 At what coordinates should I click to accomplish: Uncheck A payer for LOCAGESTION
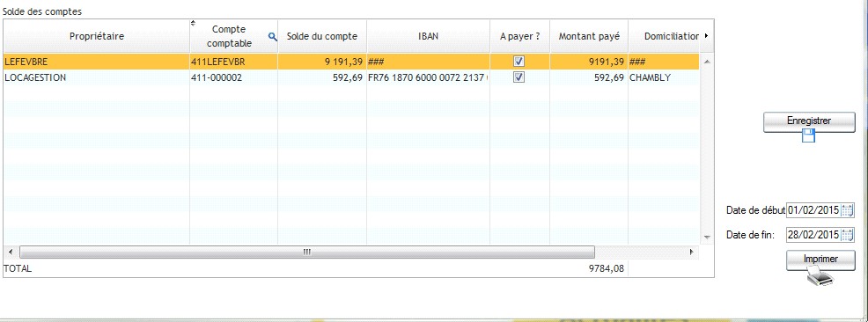tap(519, 78)
